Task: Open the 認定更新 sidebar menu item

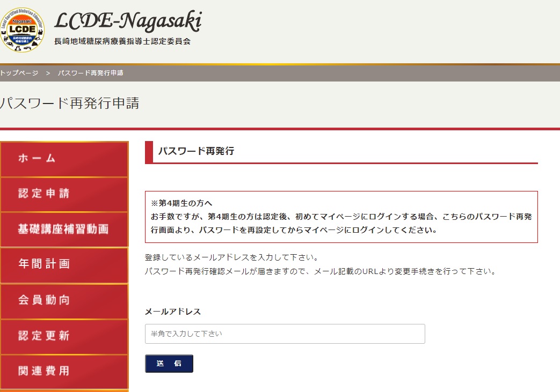Action: 64,336
